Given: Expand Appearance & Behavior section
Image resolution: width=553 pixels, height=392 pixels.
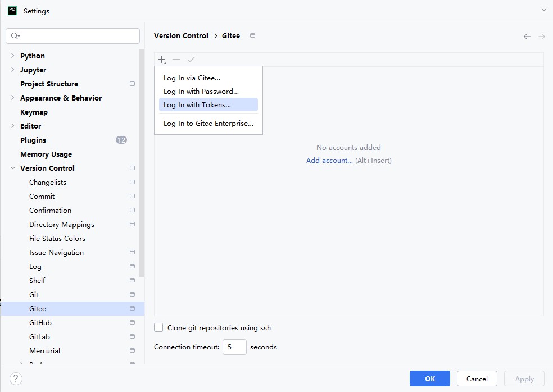Looking at the screenshot, I should (13, 98).
